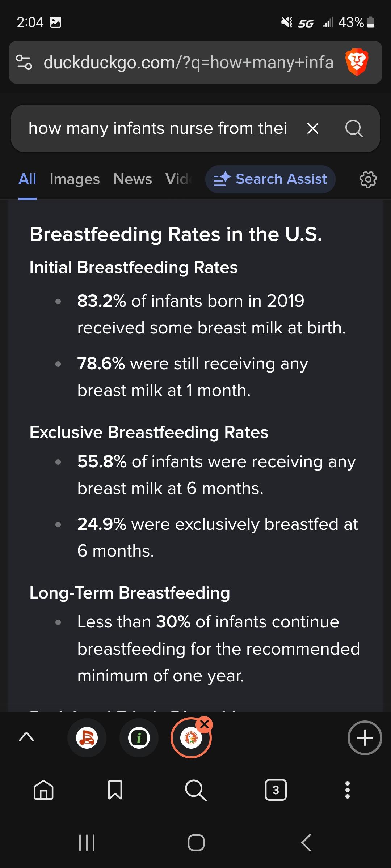Expand the tab strip with up chevron
The height and width of the screenshot is (868, 391).
click(26, 737)
